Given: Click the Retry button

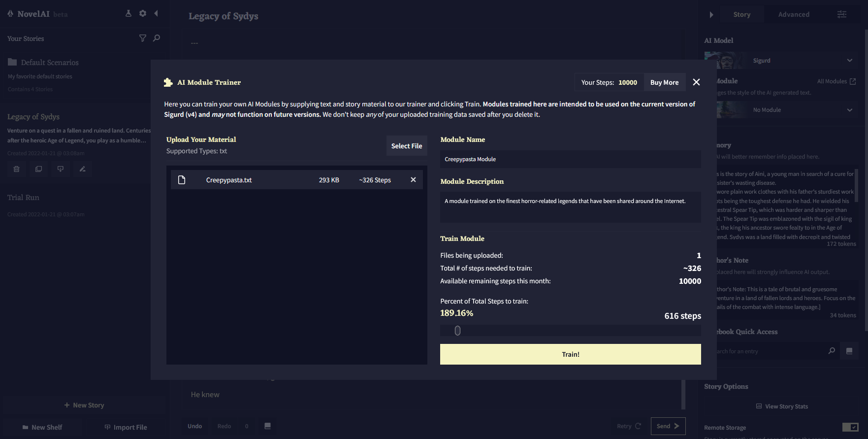Looking at the screenshot, I should coord(629,426).
